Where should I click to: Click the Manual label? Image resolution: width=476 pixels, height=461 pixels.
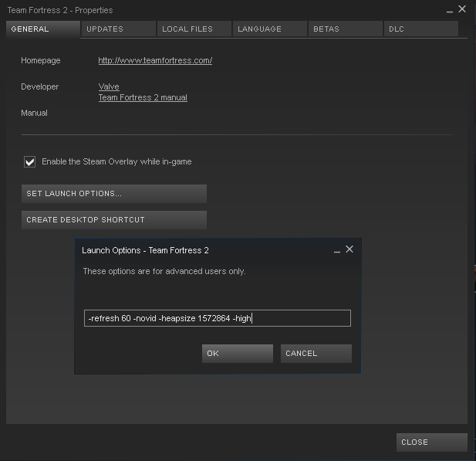click(x=34, y=113)
